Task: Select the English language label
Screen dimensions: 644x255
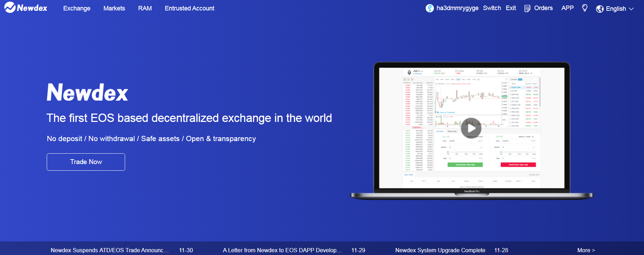Action: tap(616, 9)
